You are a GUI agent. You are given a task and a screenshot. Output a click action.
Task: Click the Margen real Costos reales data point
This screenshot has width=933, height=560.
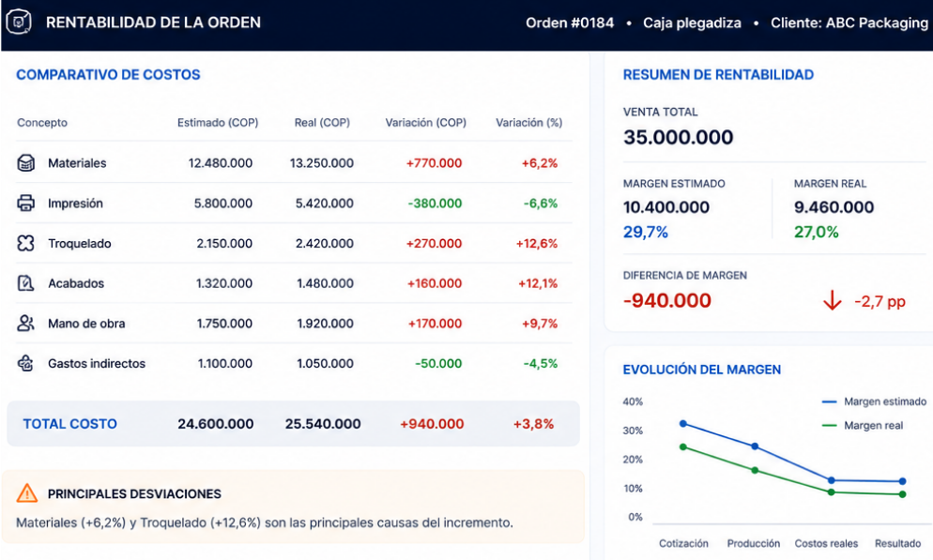click(x=832, y=492)
